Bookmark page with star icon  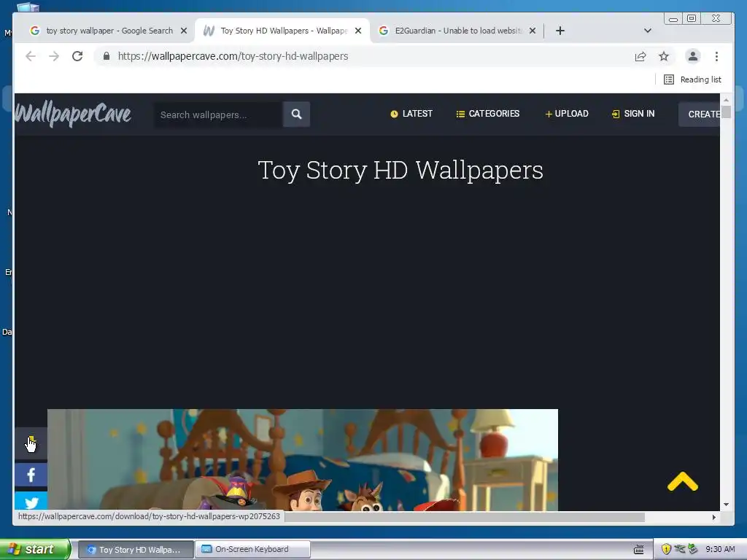point(664,57)
